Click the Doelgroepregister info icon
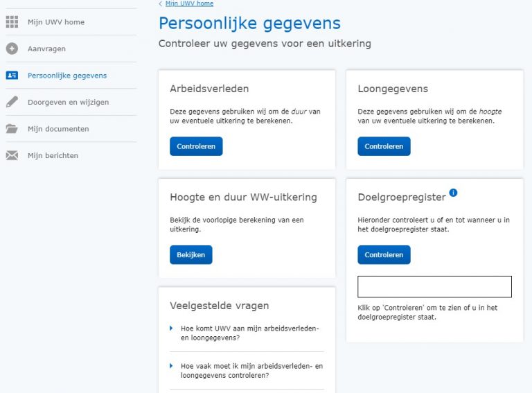Viewport: 532px width, 393px height. (x=453, y=193)
